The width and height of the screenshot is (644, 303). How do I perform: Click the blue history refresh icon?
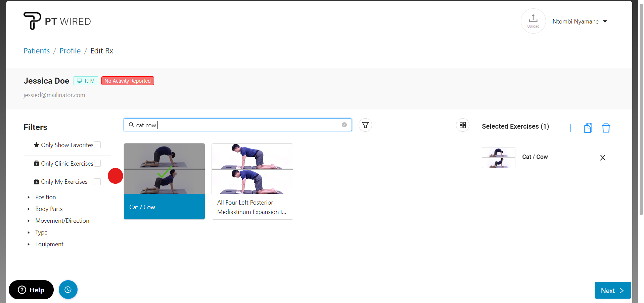pyautogui.click(x=68, y=289)
